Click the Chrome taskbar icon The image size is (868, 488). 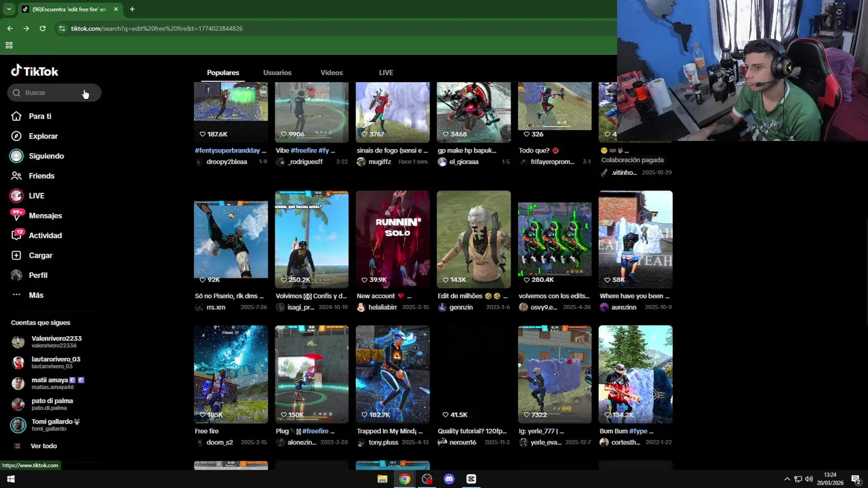point(405,479)
